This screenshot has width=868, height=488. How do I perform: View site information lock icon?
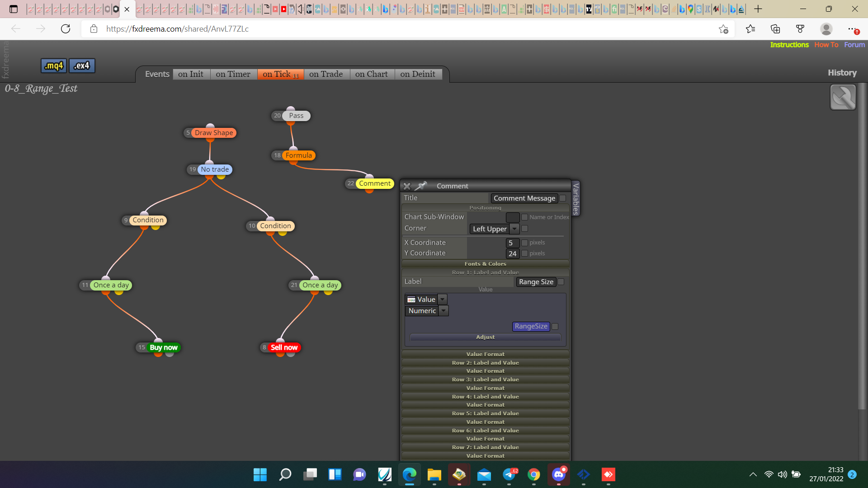pyautogui.click(x=94, y=29)
